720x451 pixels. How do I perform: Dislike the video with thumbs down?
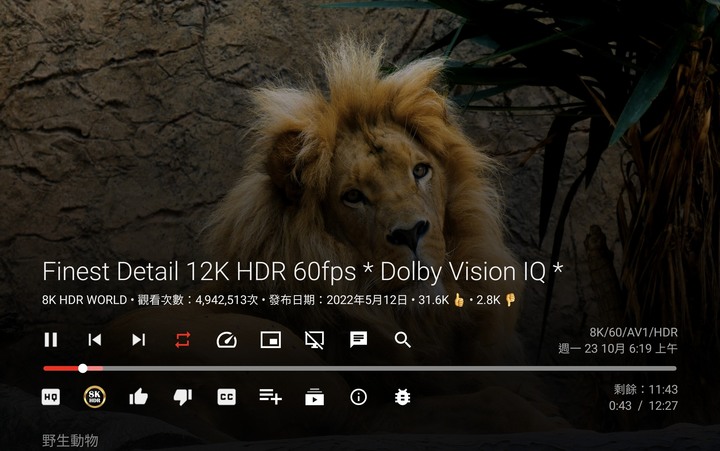click(182, 397)
